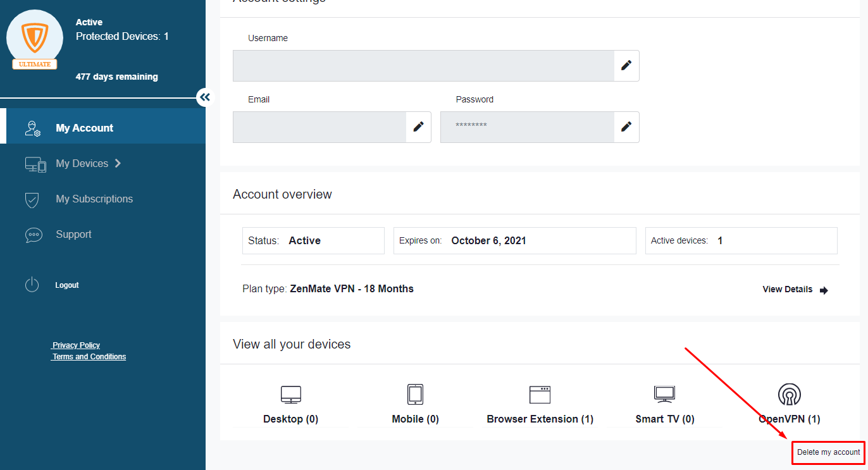Click Delete my account
Screen dimensions: 868x470
click(x=828, y=452)
